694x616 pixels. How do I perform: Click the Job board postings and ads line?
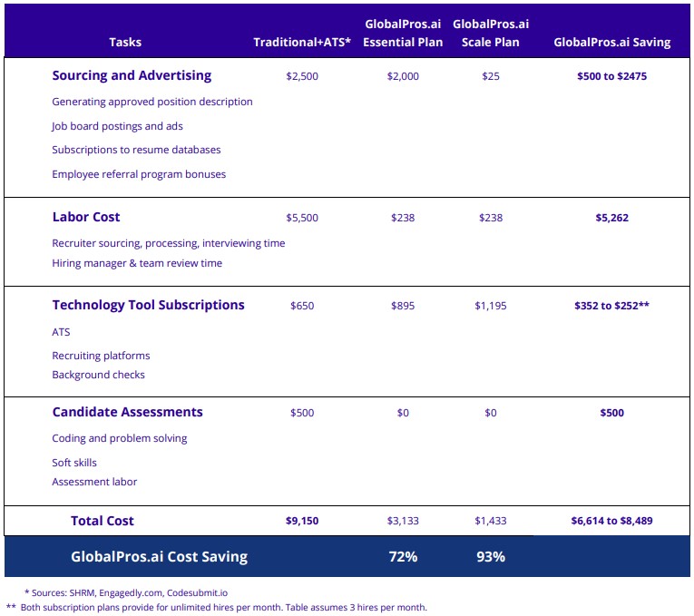point(117,126)
